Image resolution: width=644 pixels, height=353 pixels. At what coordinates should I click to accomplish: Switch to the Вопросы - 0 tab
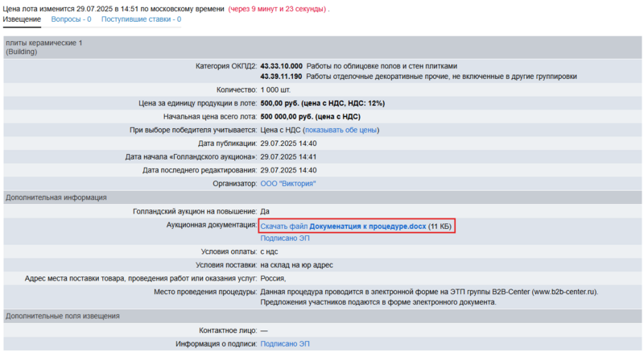71,19
